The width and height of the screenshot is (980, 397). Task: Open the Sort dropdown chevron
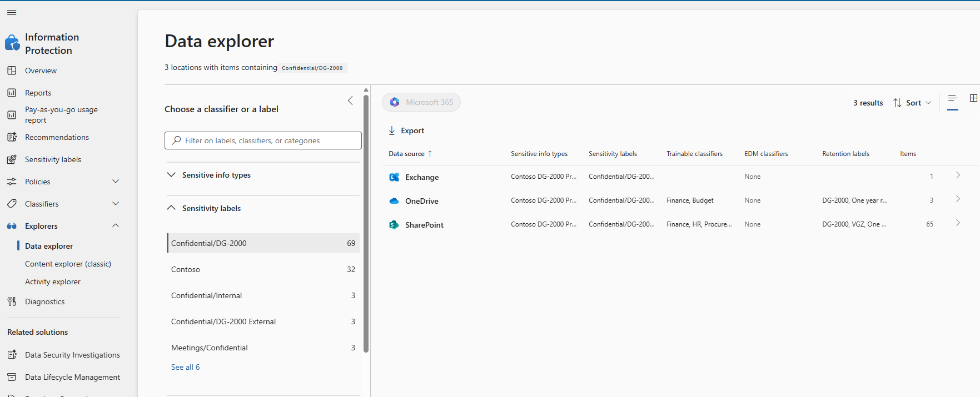click(928, 103)
